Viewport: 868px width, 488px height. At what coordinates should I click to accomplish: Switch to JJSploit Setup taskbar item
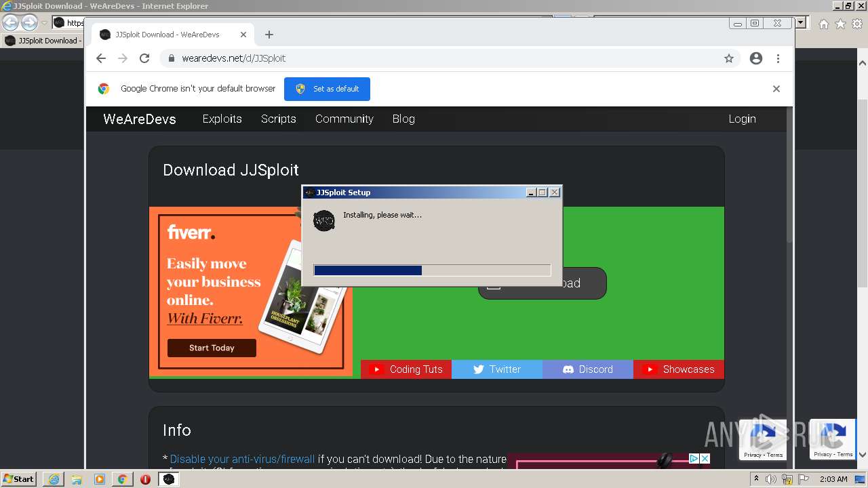click(169, 479)
